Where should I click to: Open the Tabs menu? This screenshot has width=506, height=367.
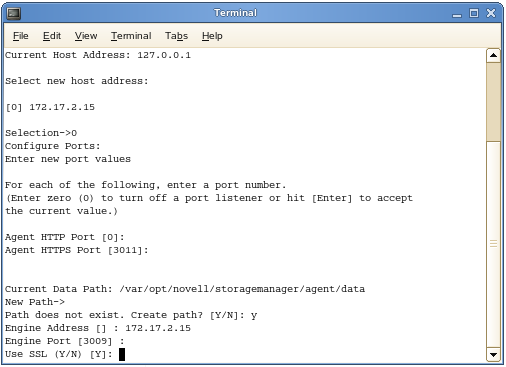click(176, 36)
